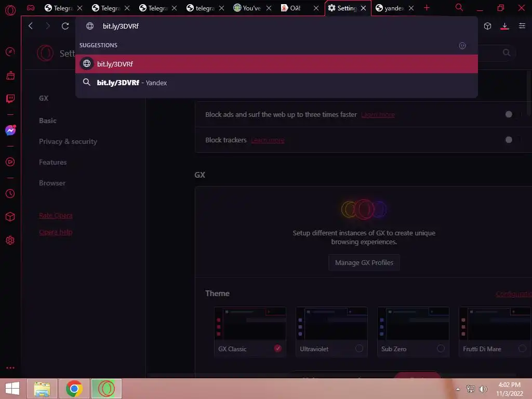The image size is (532, 399).
Task: Go back to previous page
Action: pos(31,26)
